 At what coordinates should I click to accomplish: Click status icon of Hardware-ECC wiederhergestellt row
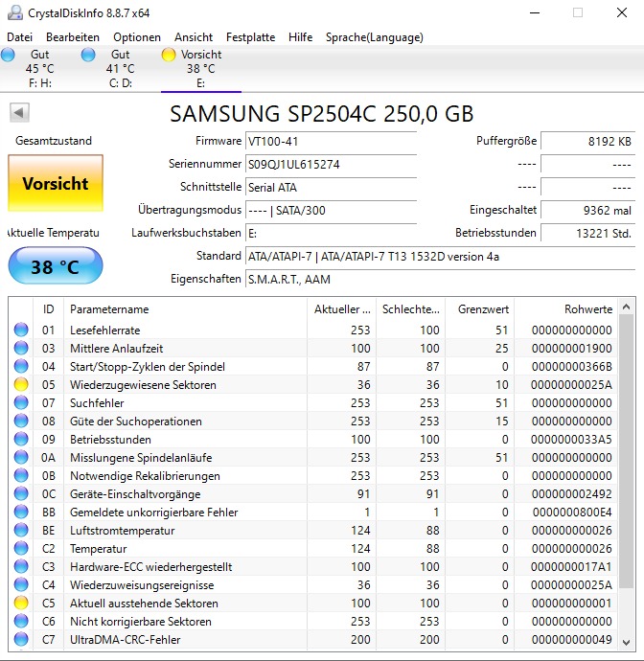pyautogui.click(x=21, y=566)
